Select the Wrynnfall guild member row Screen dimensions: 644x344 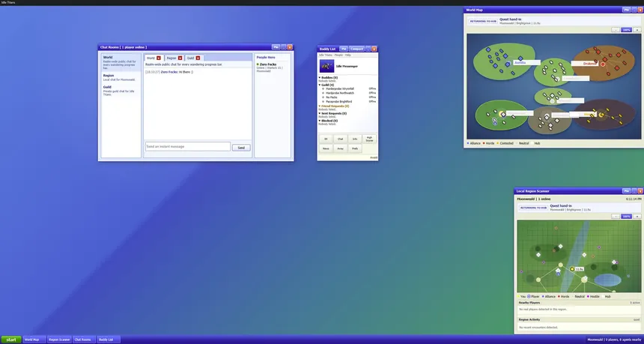click(x=348, y=88)
